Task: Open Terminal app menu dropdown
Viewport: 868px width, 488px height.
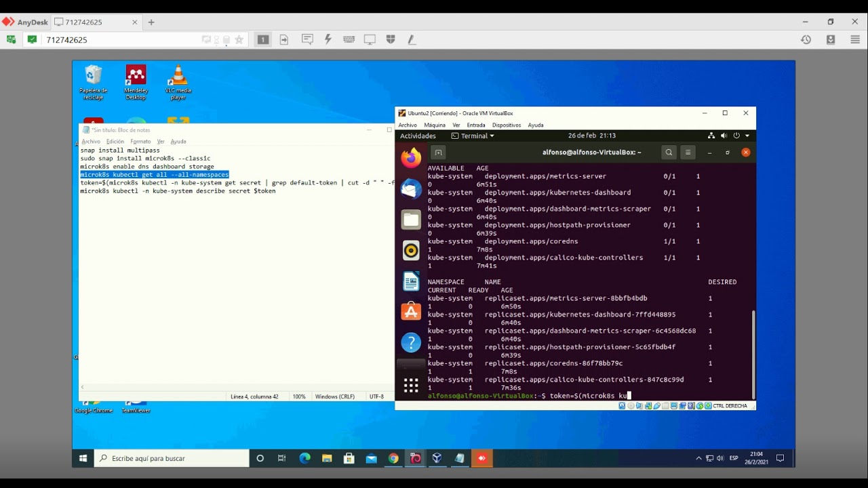Action: point(473,136)
